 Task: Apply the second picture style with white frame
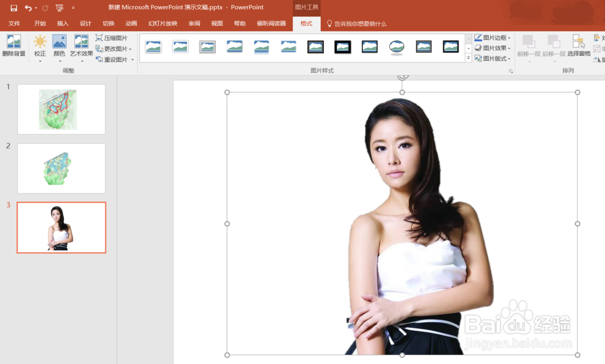(180, 47)
